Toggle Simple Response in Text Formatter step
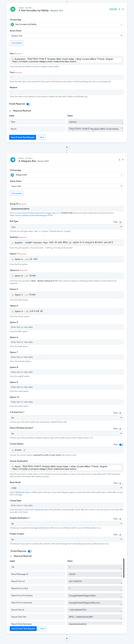Viewport: 134px width, 644px height. [28, 104]
